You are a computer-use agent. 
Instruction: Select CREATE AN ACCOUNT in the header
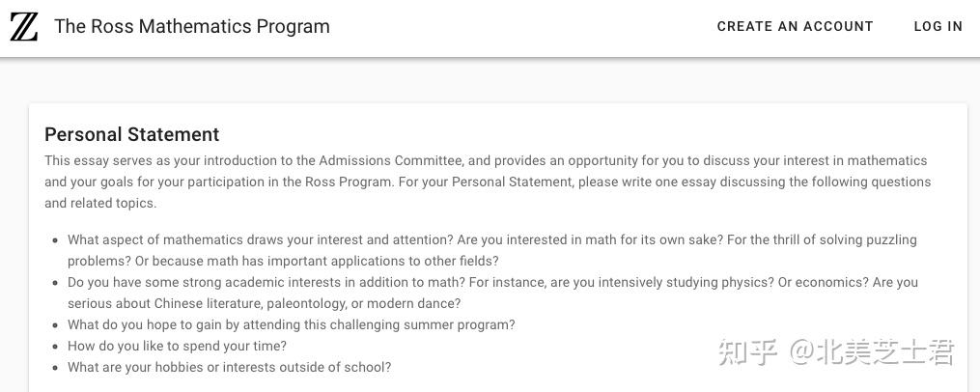pos(795,27)
